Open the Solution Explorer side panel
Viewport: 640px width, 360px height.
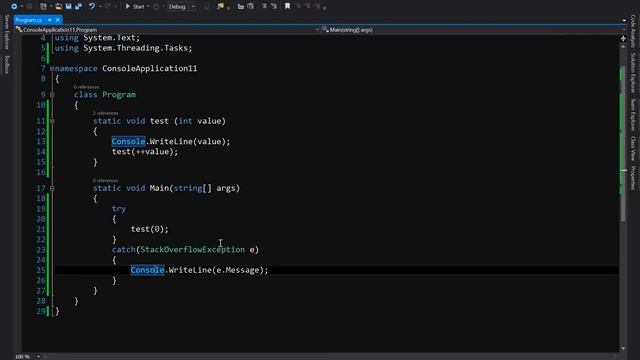633,73
